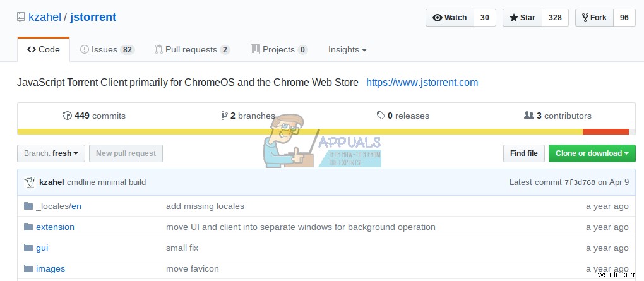Click the a year ago timestamp for gui
Viewport: 644px width, 281px height.
(x=607, y=248)
